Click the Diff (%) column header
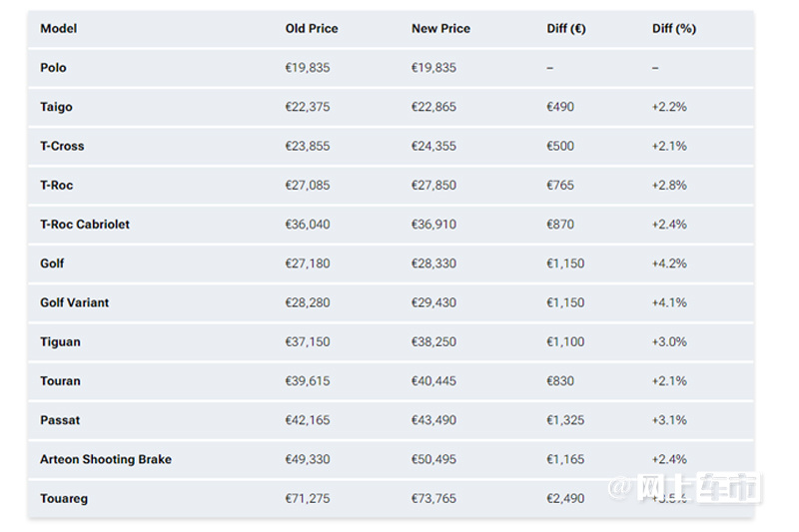 (673, 29)
